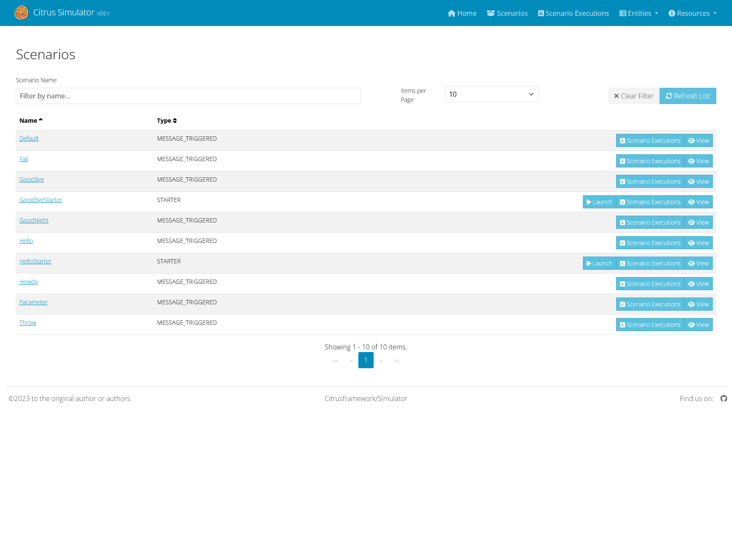Clear the scenario name filter
732x560 pixels.
(633, 96)
